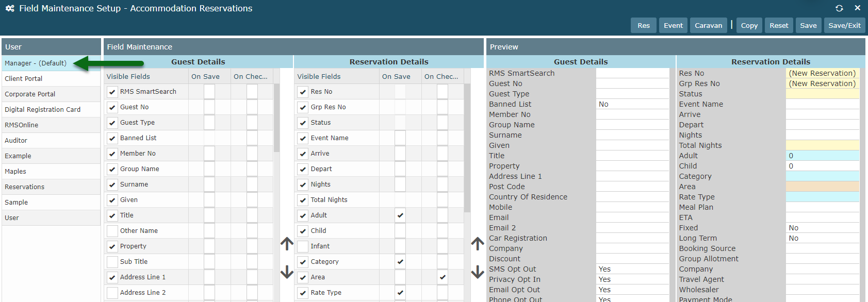868x302 pixels.
Task: Uncheck Member No visible field
Action: [x=112, y=154]
